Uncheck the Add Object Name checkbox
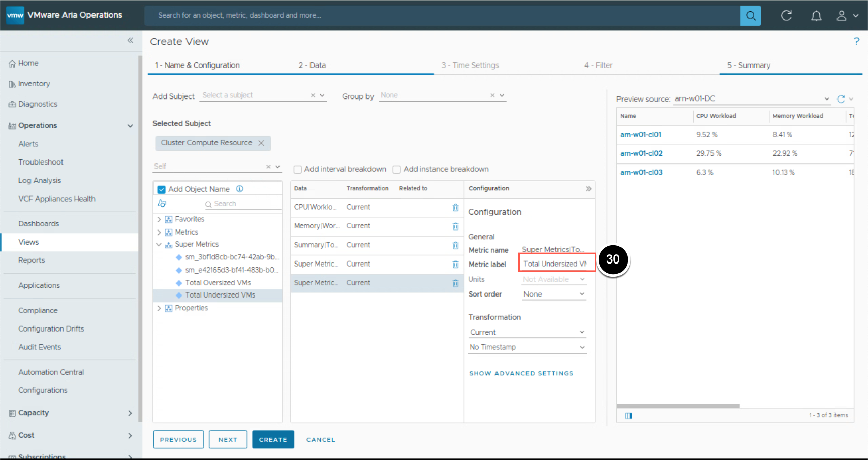Viewport: 868px width, 460px height. 162,189
